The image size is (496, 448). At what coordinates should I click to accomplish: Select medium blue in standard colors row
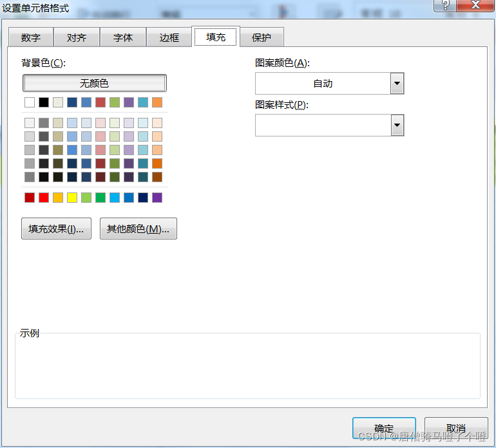(x=129, y=198)
